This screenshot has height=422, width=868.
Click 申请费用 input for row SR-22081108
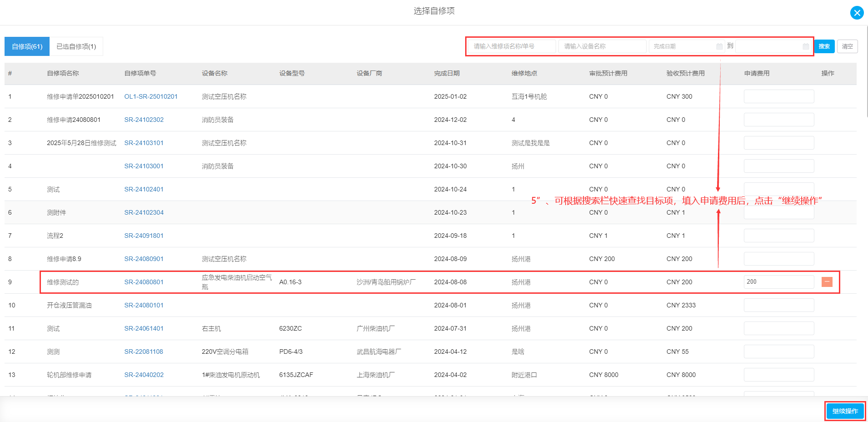779,352
